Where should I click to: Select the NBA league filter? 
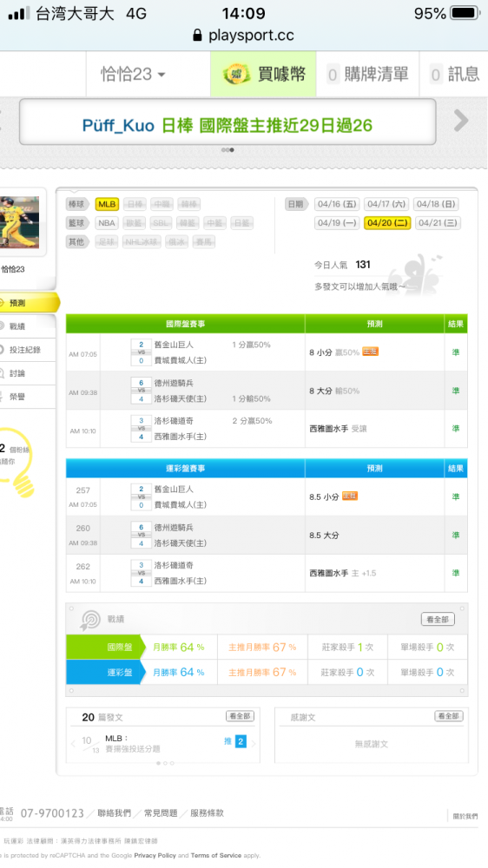(106, 223)
